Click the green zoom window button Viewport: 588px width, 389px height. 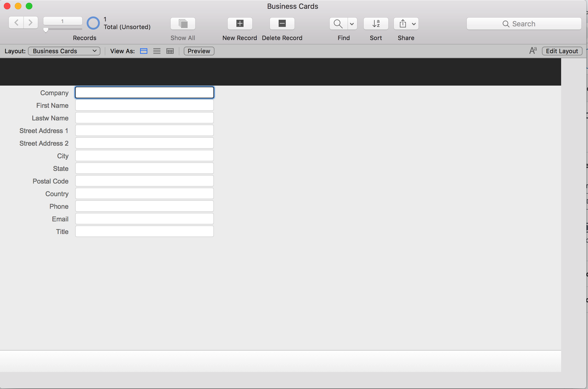29,6
